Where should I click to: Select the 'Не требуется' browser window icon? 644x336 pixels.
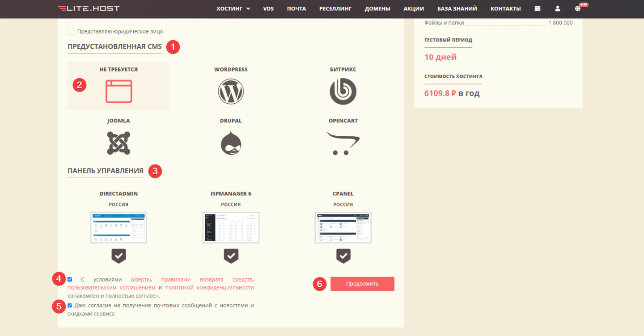point(119,91)
